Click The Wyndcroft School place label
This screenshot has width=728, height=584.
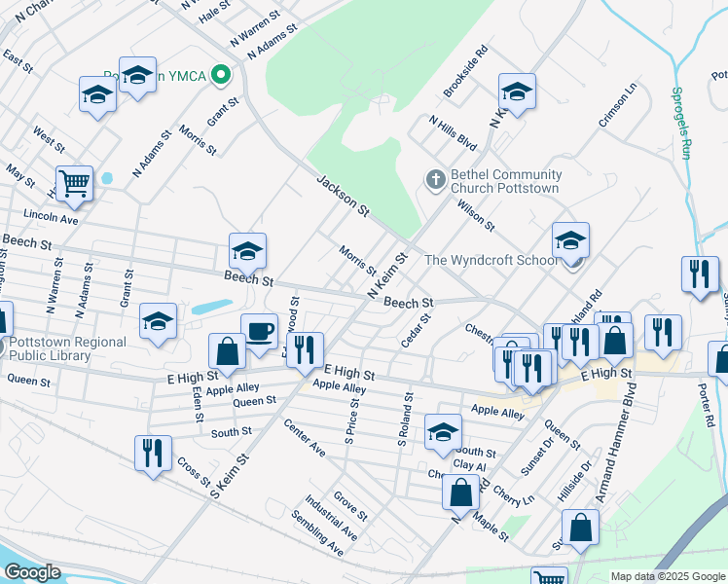pos(491,260)
